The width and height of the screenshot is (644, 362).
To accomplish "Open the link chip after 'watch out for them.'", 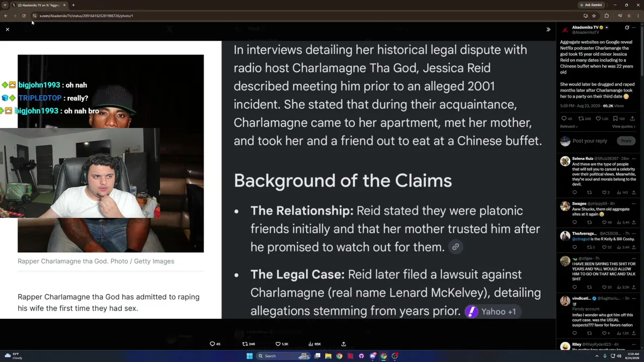I will pyautogui.click(x=455, y=247).
